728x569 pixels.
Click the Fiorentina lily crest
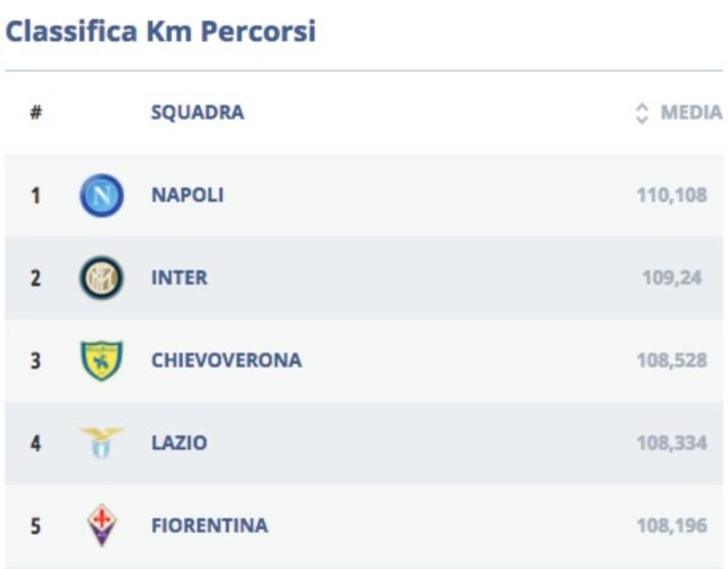[102, 525]
